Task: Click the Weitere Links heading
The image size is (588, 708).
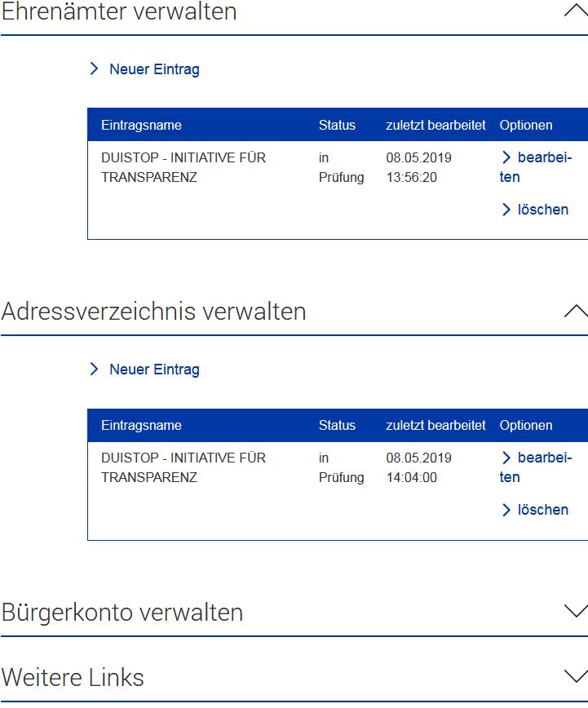Action: [x=73, y=677]
